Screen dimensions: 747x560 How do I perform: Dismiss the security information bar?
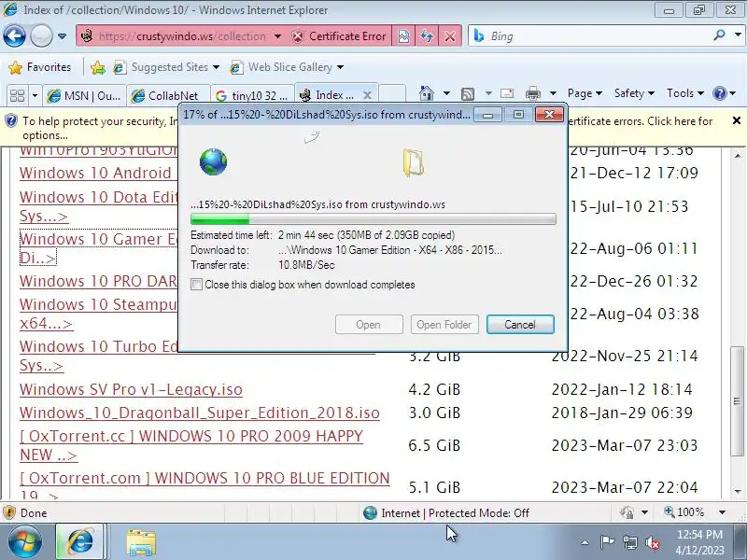tap(737, 120)
